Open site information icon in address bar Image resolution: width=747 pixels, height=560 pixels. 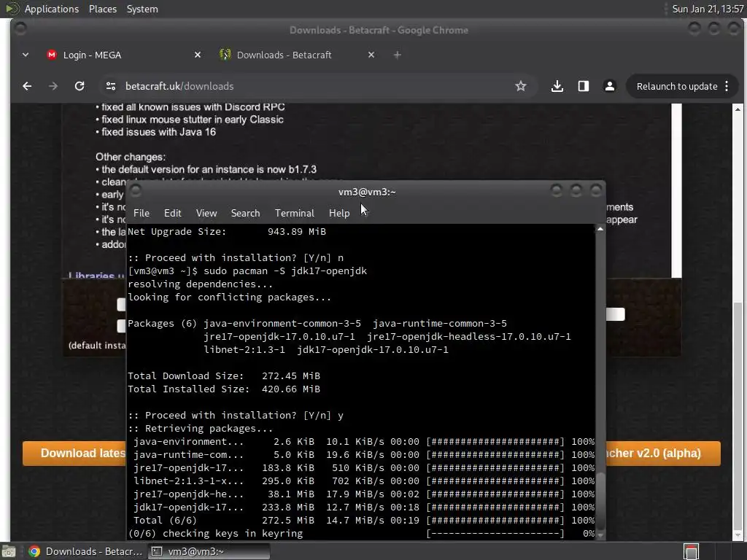[x=111, y=86]
